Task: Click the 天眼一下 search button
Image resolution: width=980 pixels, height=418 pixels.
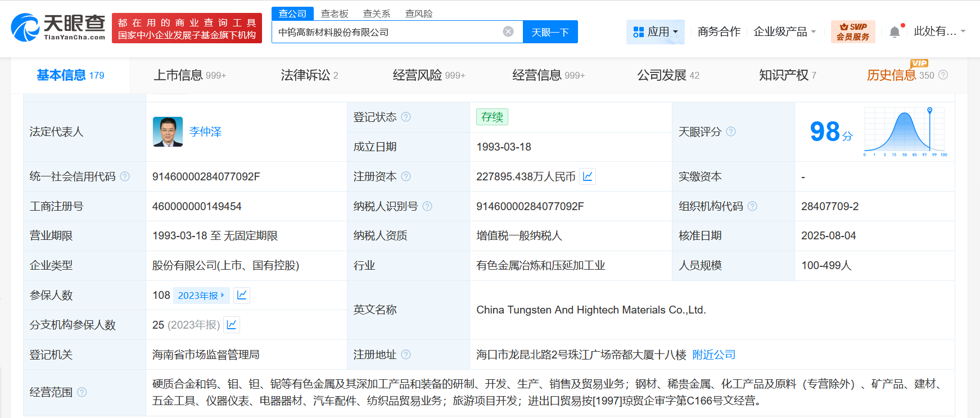Action: coord(550,32)
